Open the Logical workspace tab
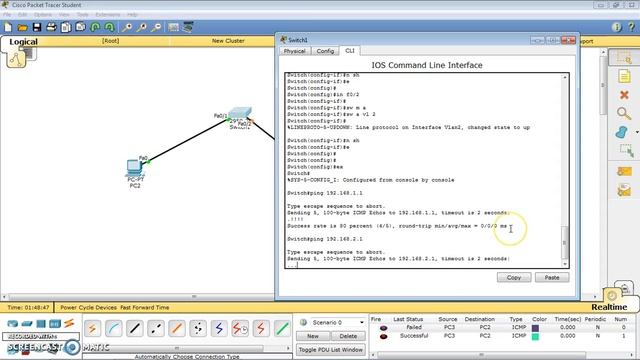The image size is (640, 360). pyautogui.click(x=23, y=42)
